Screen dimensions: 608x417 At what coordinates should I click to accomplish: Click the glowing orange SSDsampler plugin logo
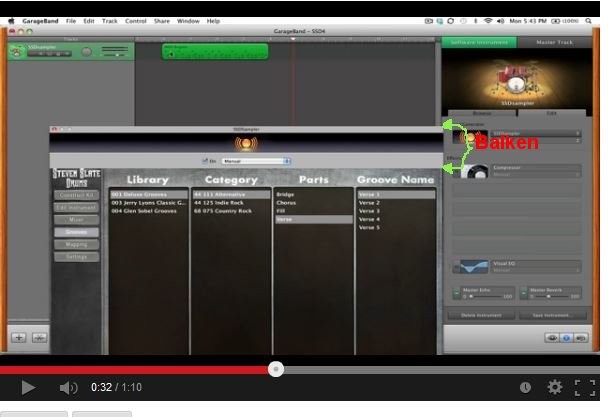tap(246, 144)
